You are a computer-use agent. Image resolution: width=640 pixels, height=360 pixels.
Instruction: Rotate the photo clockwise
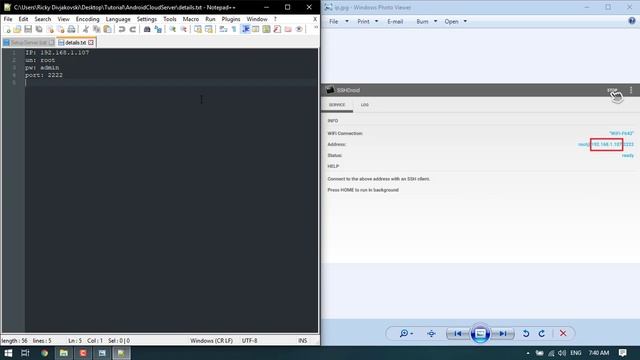click(x=542, y=333)
